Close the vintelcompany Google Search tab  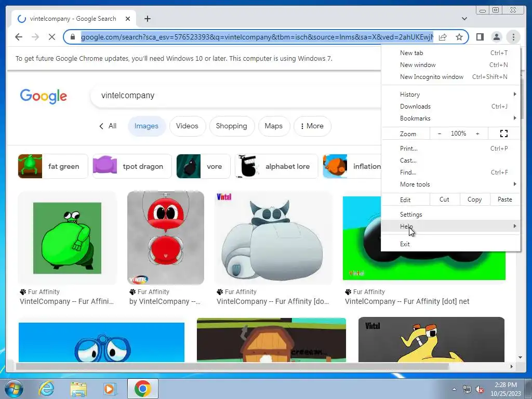[x=128, y=19]
